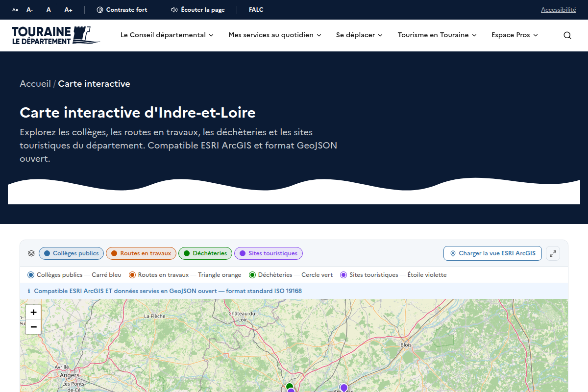Viewport: 588px width, 392px height.
Task: Click the info icon in compatibility banner
Action: click(x=29, y=291)
